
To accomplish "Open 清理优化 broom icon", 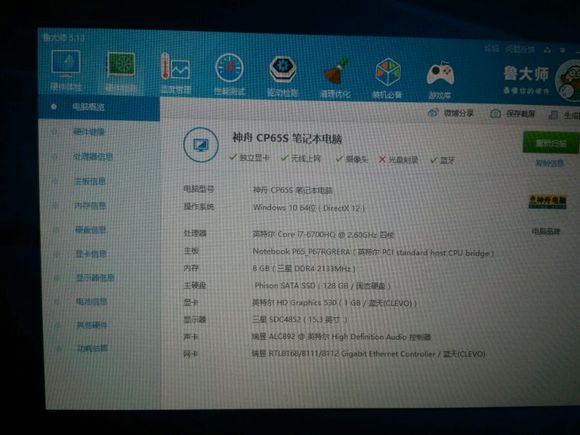I will (335, 71).
